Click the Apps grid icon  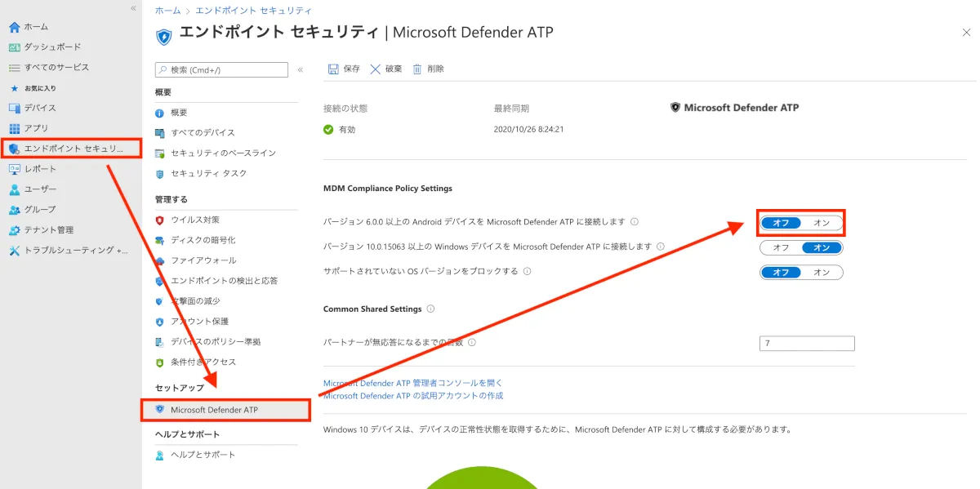tap(14, 128)
